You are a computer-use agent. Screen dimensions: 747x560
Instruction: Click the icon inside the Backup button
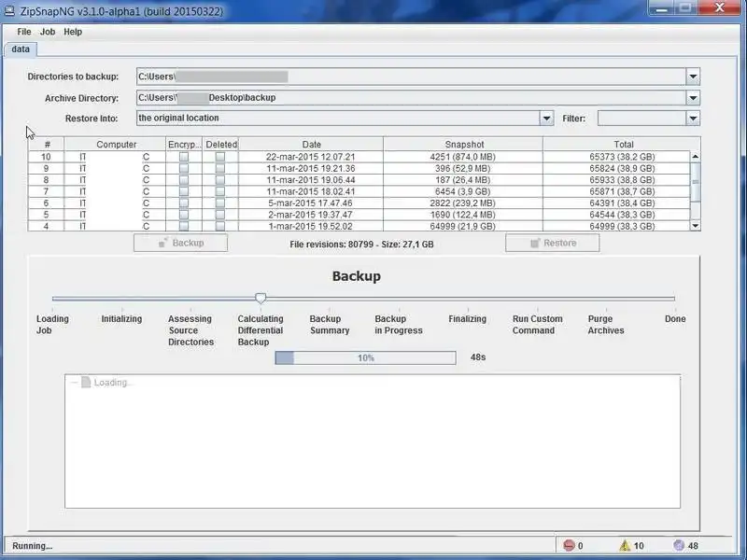(x=161, y=243)
